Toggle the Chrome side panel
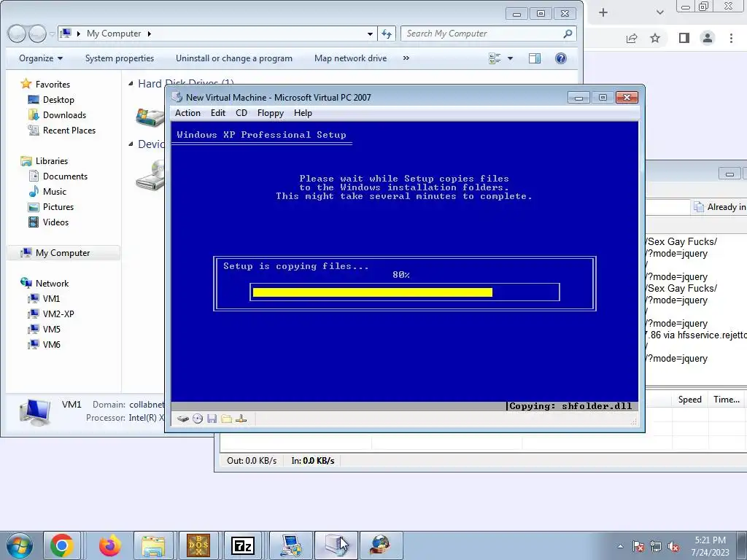Viewport: 747px width, 560px height. (x=684, y=38)
